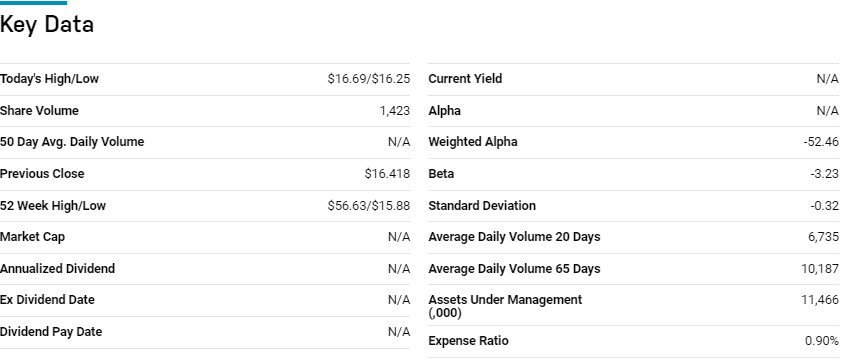The height and width of the screenshot is (362, 850).
Task: Click the Share Volume value 1,423
Action: (x=395, y=111)
